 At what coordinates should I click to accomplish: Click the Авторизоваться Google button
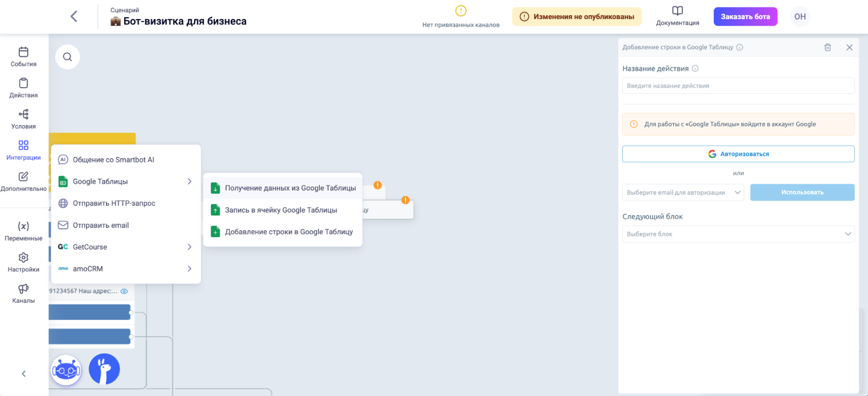point(738,154)
